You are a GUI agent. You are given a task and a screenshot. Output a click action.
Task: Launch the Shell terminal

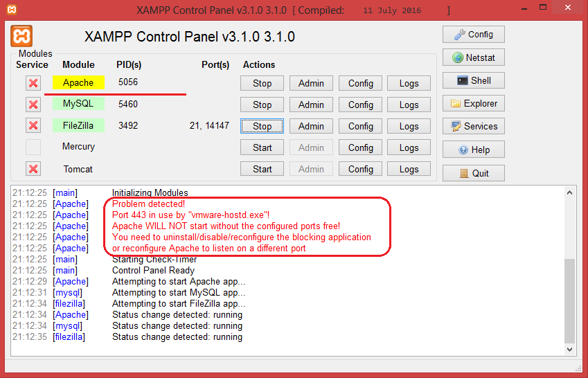pyautogui.click(x=474, y=80)
